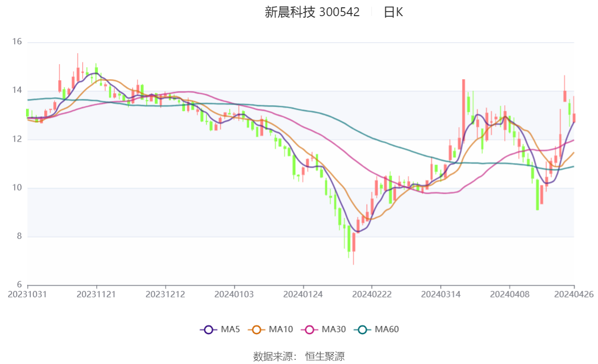Click the 16 value on the price axis
Screen dimensions: 598x364
click(x=17, y=42)
